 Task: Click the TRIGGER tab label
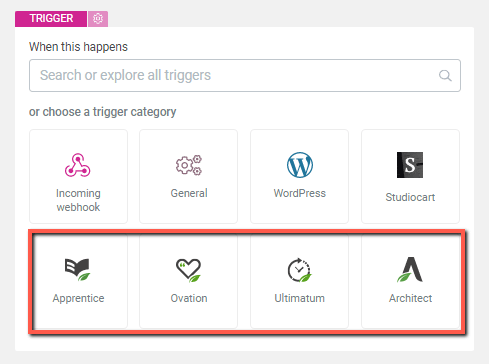51,18
